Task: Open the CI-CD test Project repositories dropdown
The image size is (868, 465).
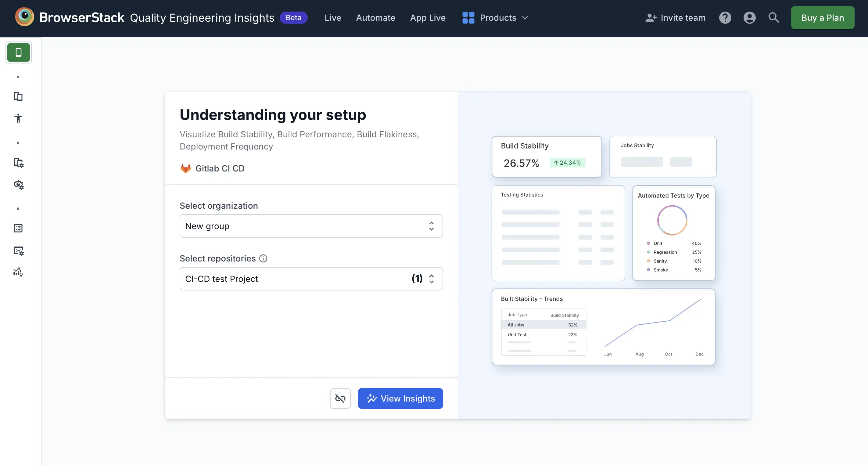Action: [311, 279]
